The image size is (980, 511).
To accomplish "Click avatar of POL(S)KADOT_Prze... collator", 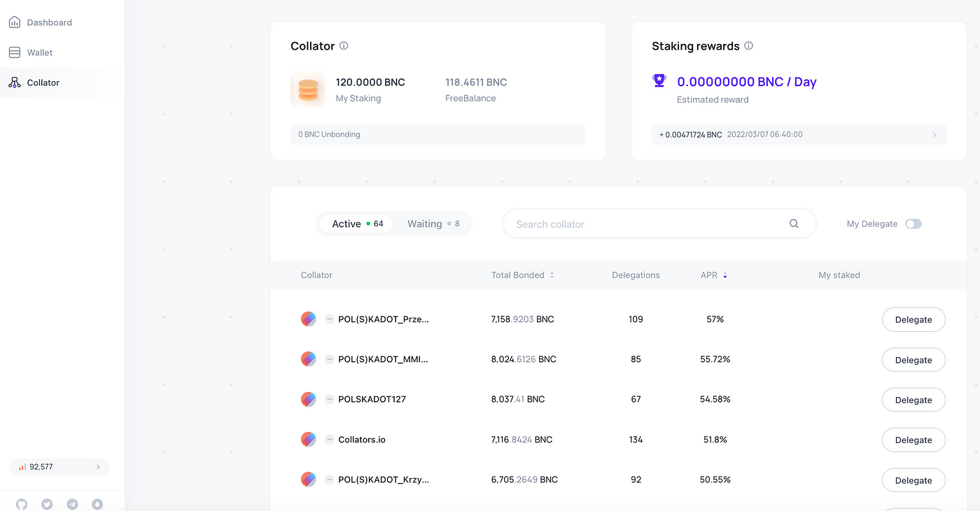I will 309,319.
